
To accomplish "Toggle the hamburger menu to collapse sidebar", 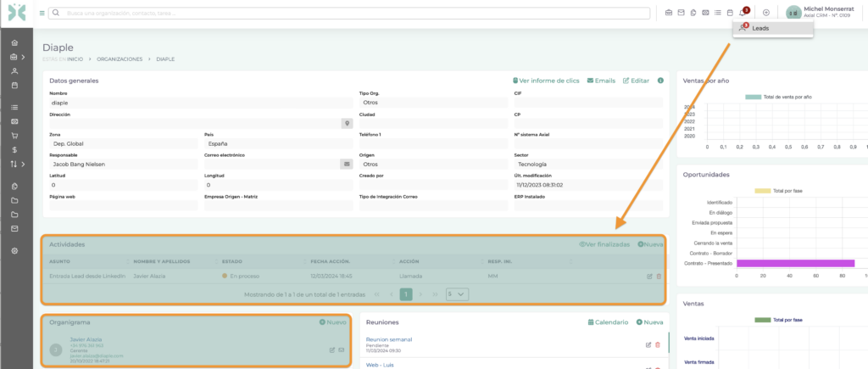I will (42, 13).
